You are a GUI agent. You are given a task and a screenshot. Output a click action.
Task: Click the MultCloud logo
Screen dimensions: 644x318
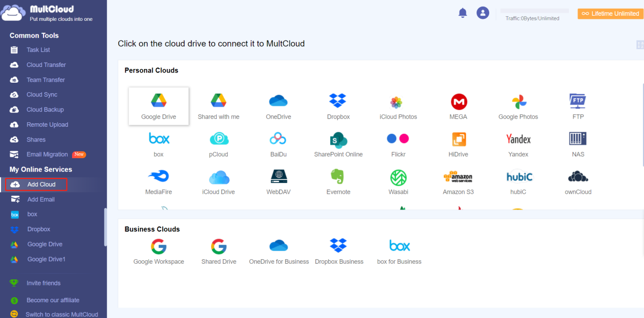[x=47, y=14]
